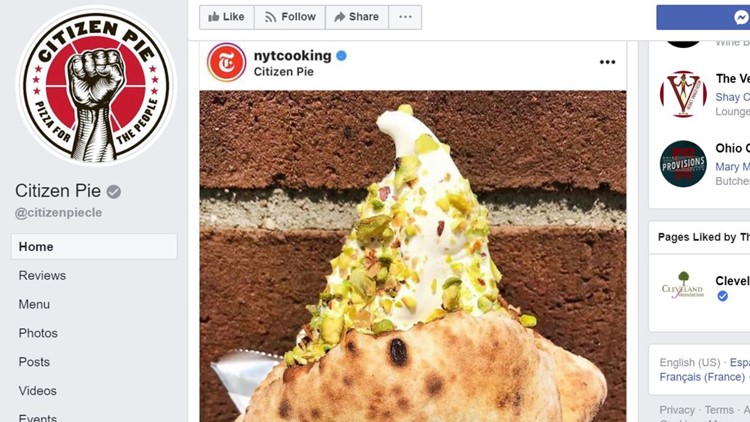Open the Cleveland Foundation logo
Screen dimensions: 750x422
coord(683,285)
